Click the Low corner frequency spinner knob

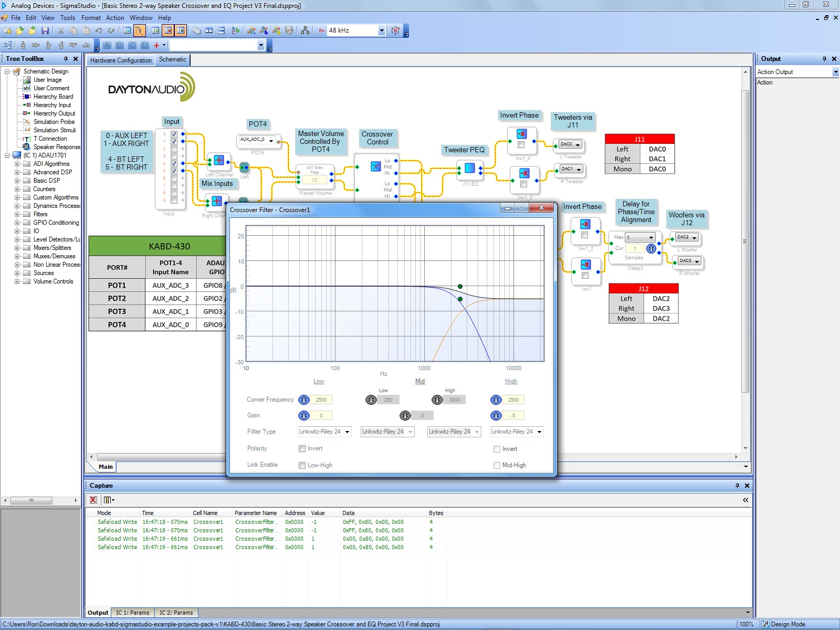click(x=303, y=400)
